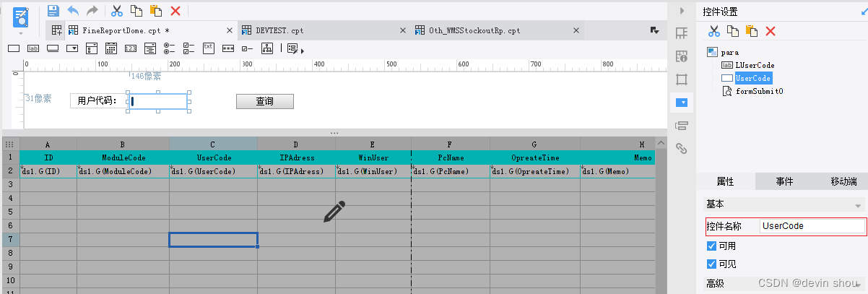Open the conditional attributes sidebar icon
Viewport: 868px width, 294px height.
(x=681, y=126)
